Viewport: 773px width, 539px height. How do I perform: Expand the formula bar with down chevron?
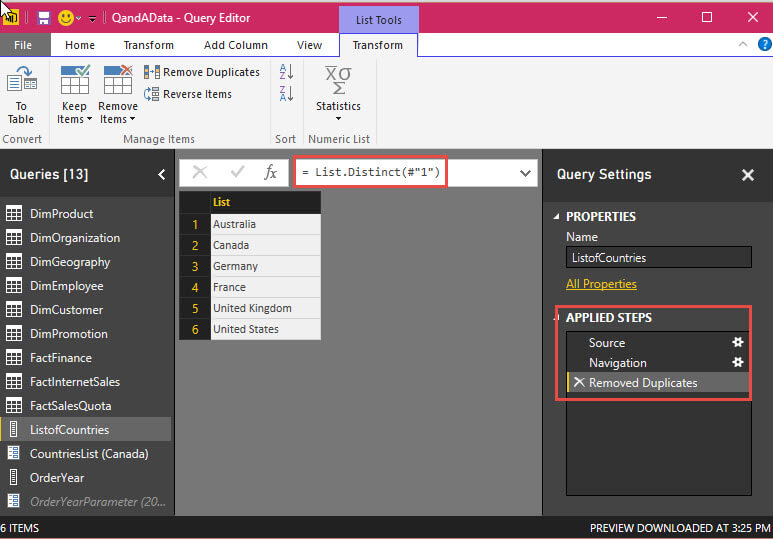click(x=526, y=173)
